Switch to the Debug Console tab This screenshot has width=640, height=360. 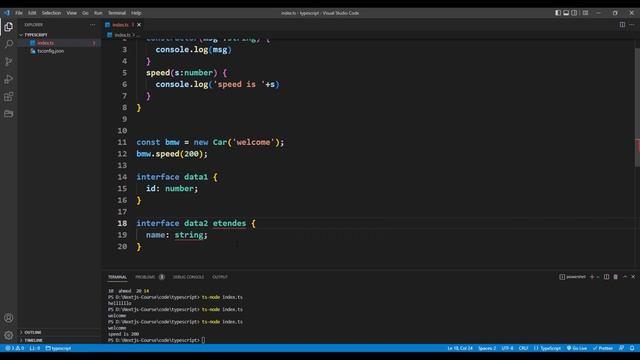[x=188, y=277]
